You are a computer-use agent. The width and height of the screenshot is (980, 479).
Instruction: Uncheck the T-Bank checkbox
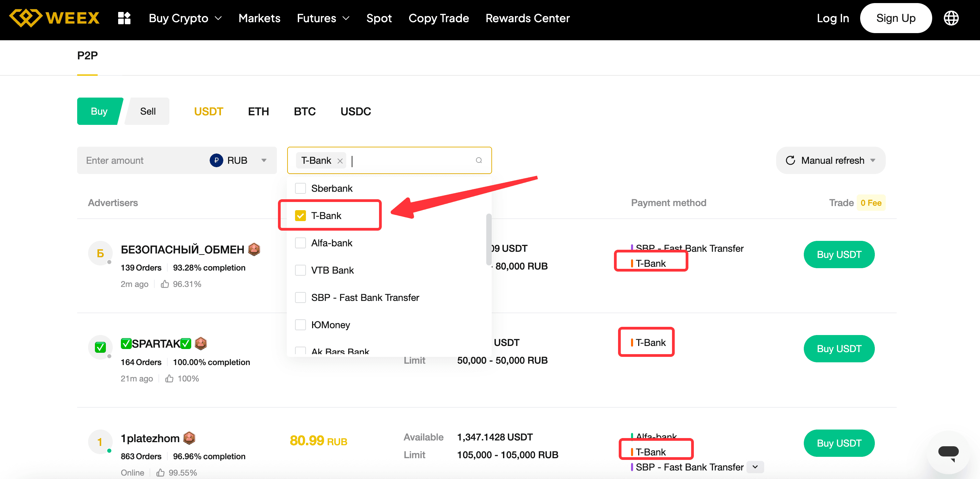coord(300,216)
